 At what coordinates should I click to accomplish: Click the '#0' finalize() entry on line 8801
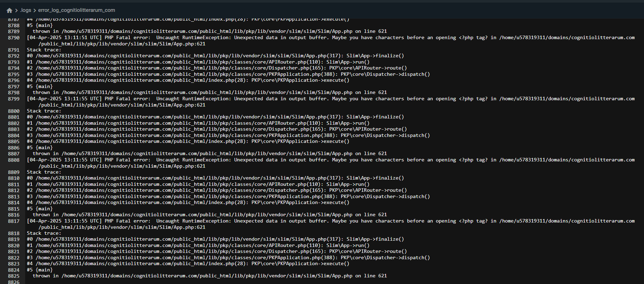pos(215,117)
